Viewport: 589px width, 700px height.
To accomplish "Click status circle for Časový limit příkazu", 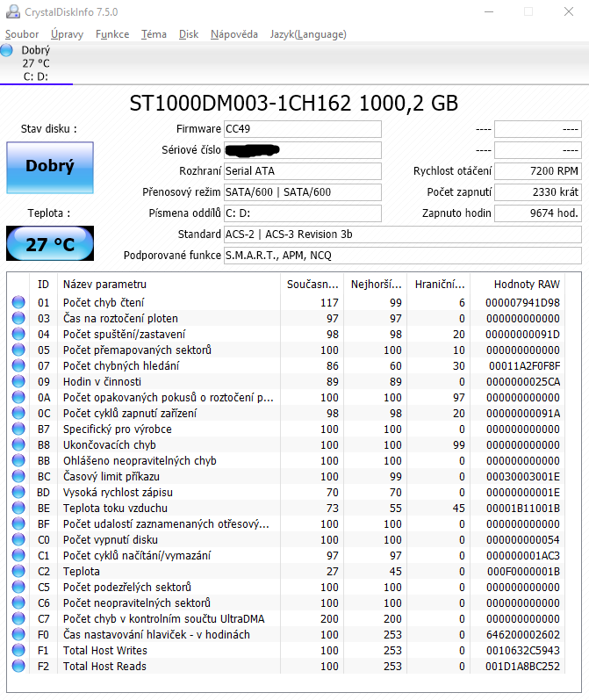I will (x=18, y=476).
